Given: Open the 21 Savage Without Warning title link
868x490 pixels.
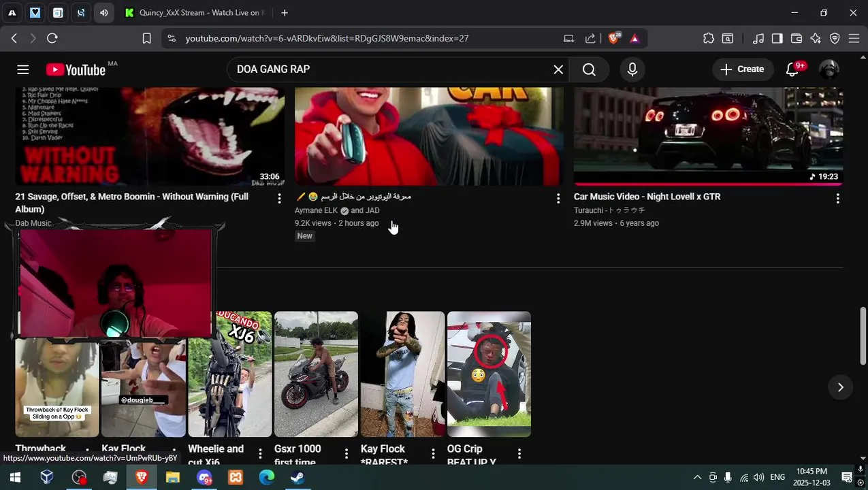Looking at the screenshot, I should (132, 203).
